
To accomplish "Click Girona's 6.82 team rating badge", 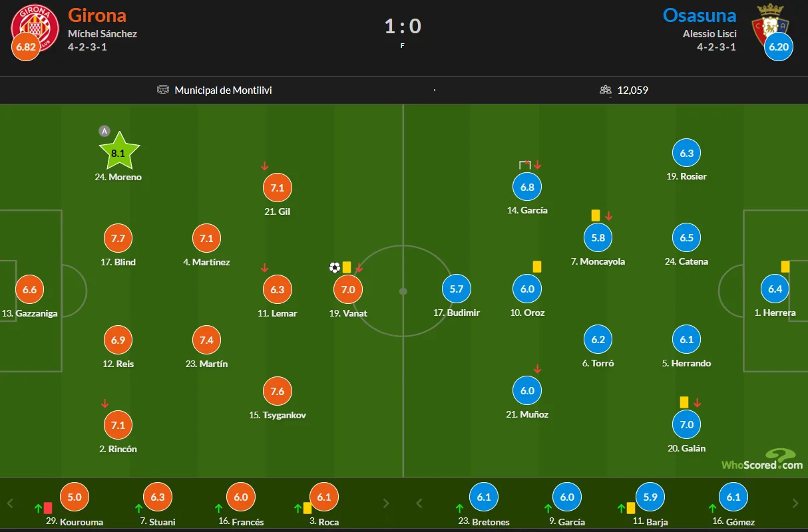I will click(25, 47).
